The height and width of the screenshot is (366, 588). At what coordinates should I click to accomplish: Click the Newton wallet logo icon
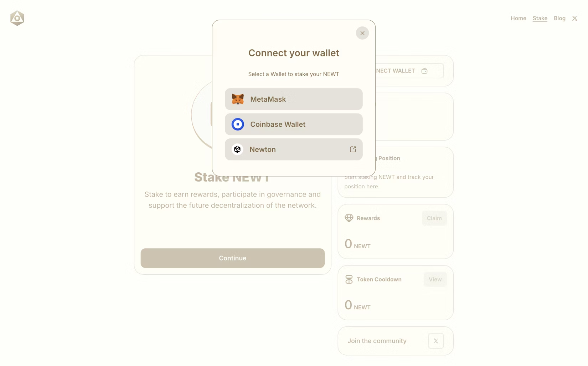237,149
